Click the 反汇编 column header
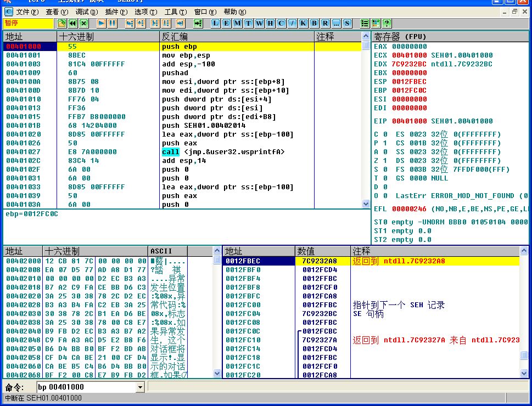Image resolution: width=532 pixels, height=406 pixels. click(237, 36)
